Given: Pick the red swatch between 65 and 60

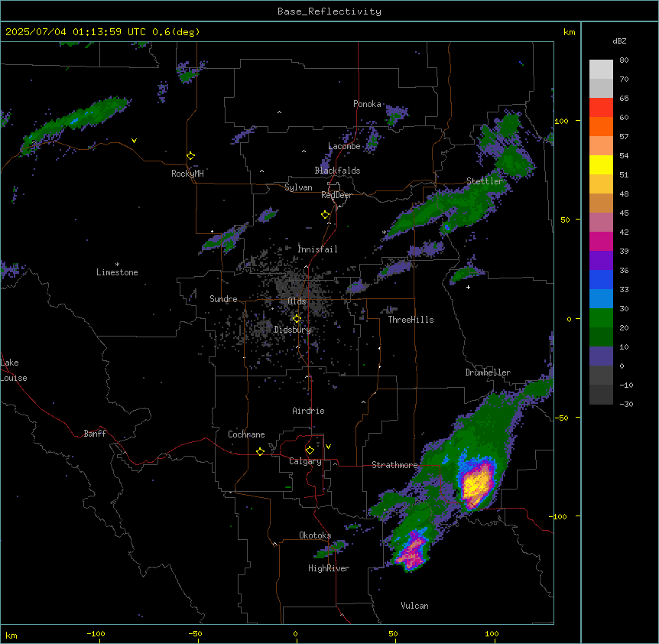Looking at the screenshot, I should click(x=601, y=107).
